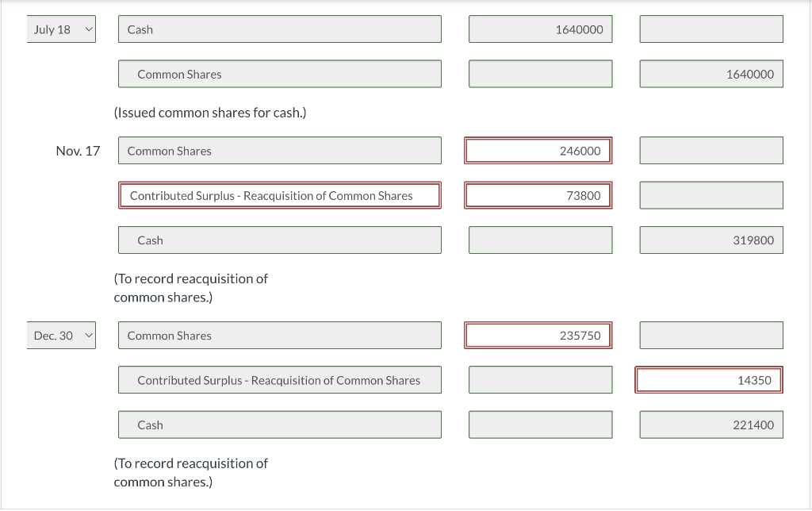Click the 319800 credit amount field

click(710, 240)
